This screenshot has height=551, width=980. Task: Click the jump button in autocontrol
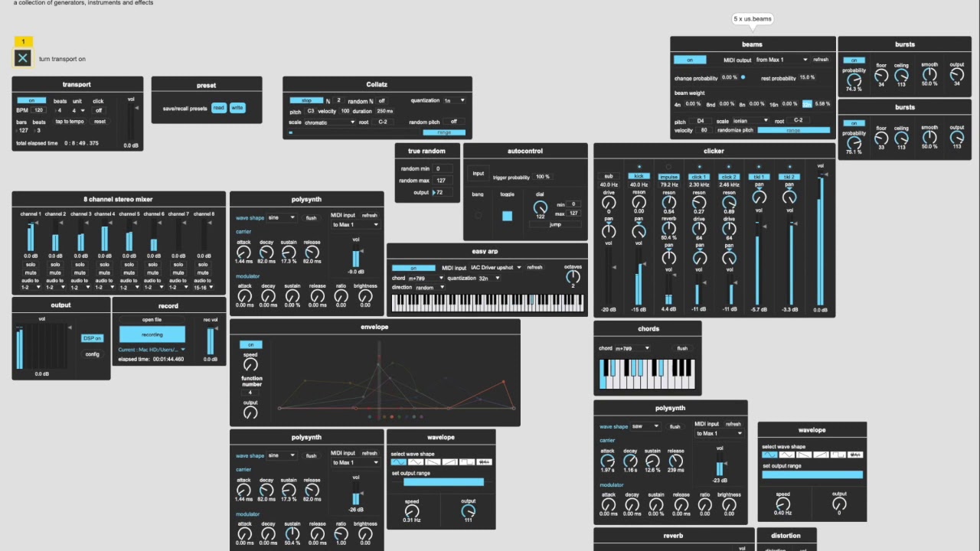tap(555, 224)
